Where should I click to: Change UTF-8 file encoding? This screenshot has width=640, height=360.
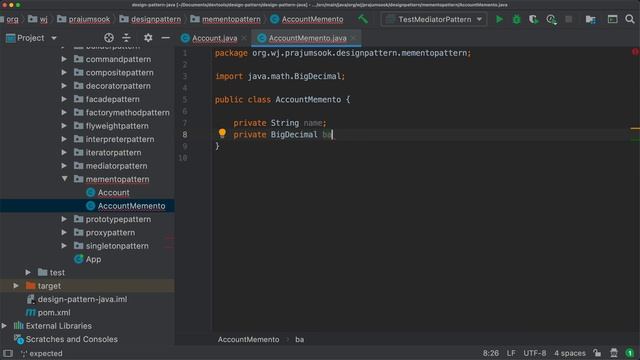(x=534, y=353)
